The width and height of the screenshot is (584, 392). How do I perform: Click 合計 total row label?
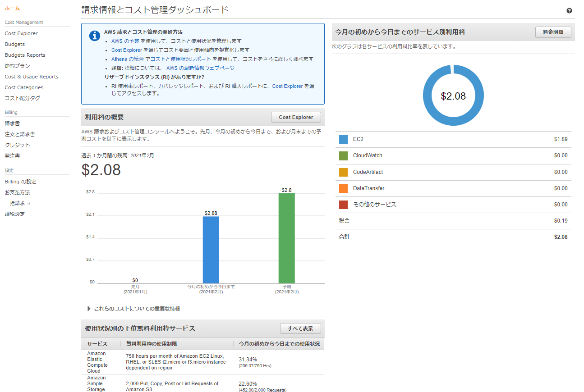(x=344, y=237)
